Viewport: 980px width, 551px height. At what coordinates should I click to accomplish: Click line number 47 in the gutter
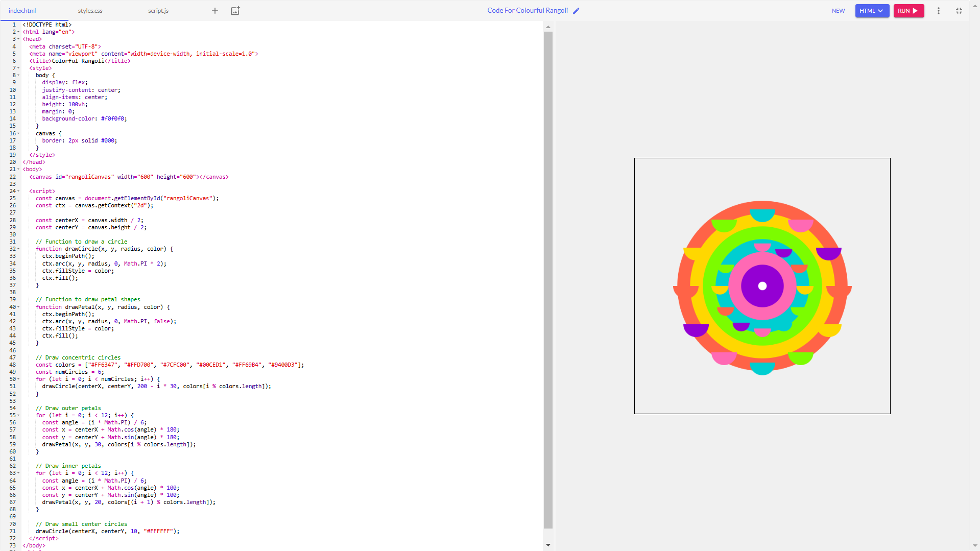click(x=12, y=357)
